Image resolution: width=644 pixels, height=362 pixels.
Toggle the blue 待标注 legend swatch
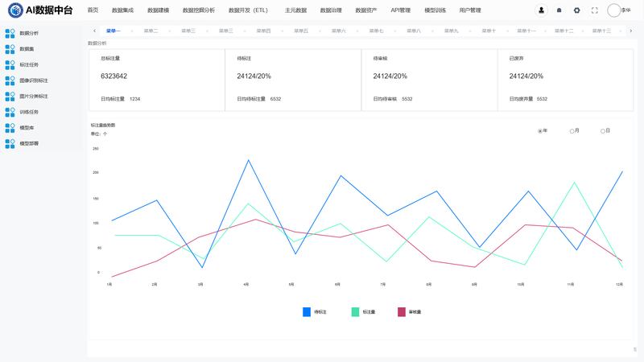[307, 312]
